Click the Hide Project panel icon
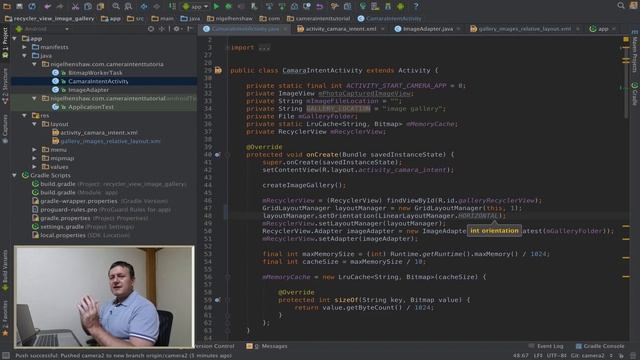 tap(190, 29)
